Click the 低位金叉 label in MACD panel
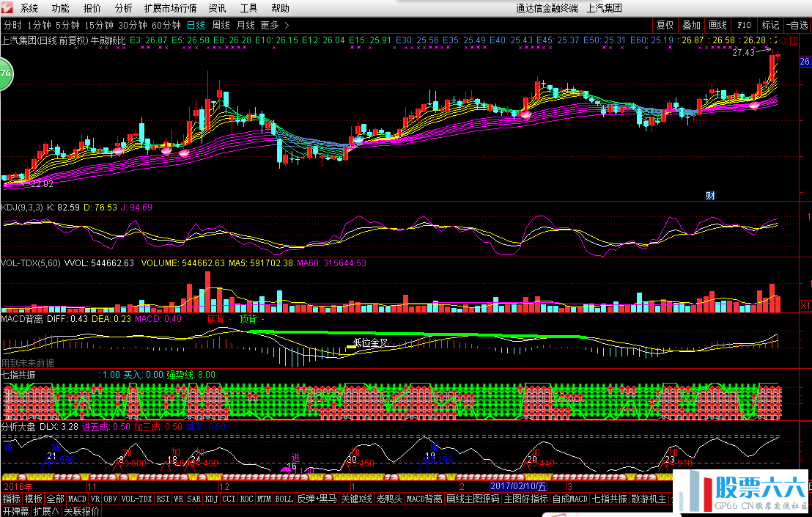The width and height of the screenshot is (812, 517). (371, 343)
